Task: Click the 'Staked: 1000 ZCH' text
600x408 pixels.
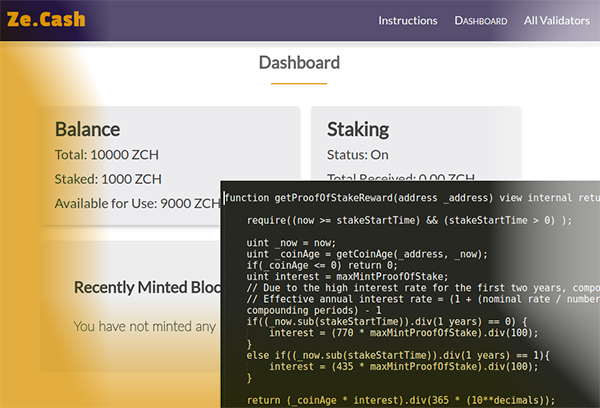Action: pos(108,179)
